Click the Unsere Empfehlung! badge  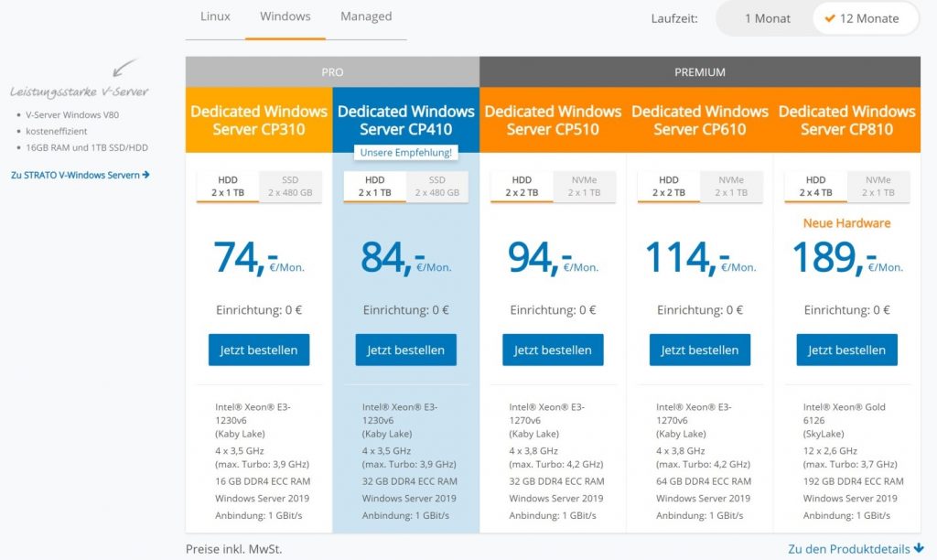pos(405,153)
